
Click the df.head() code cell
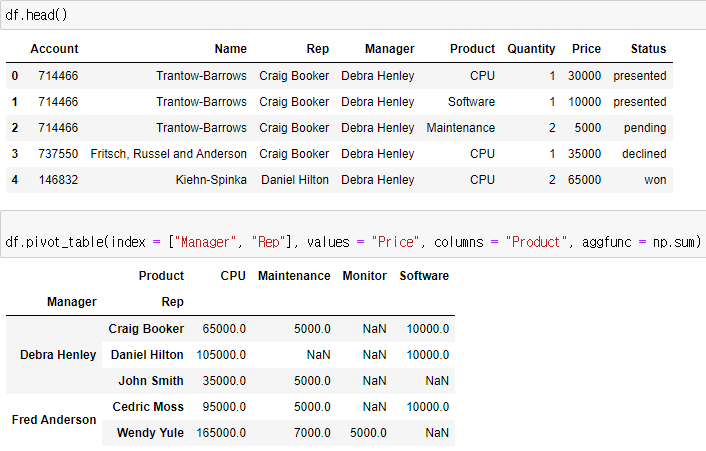click(x=353, y=15)
